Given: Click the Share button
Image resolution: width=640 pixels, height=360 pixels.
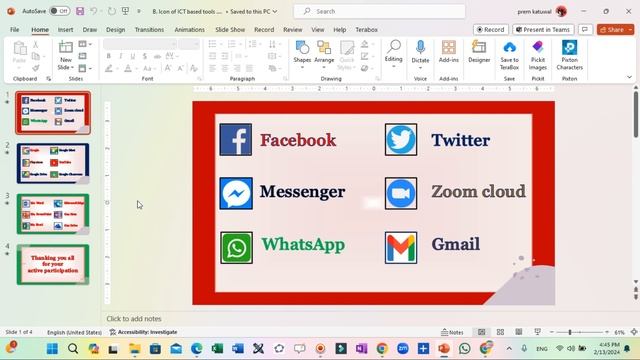Looking at the screenshot, I should [x=611, y=29].
